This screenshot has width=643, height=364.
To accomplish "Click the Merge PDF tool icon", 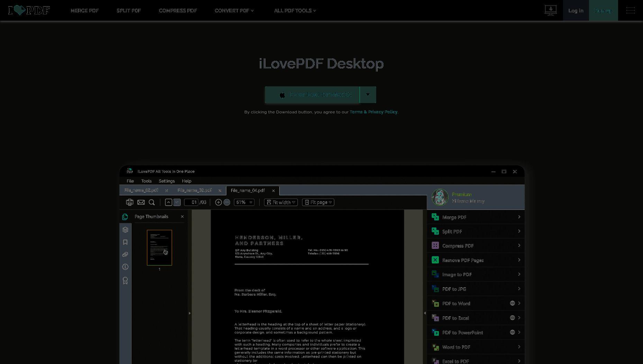I will click(x=435, y=217).
